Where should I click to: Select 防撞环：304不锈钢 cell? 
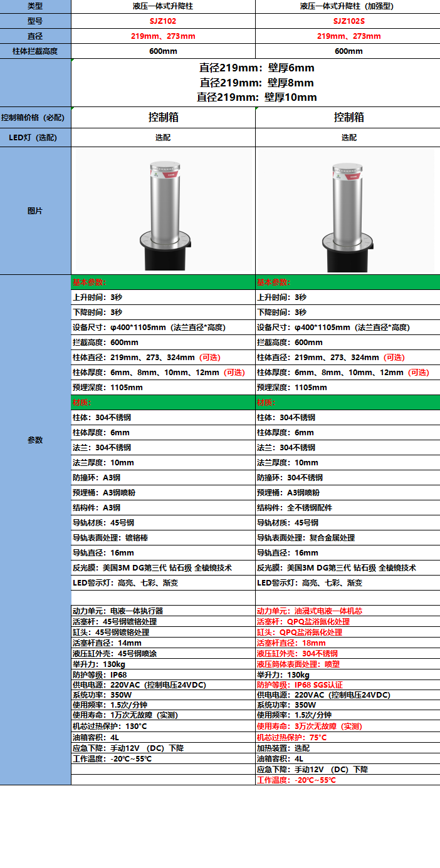[x=348, y=477]
